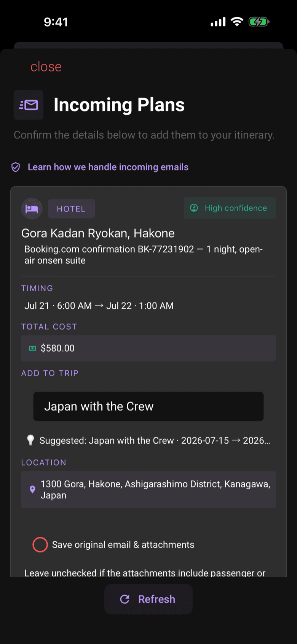Click the Leave unchecked if attachments note

[145, 573]
